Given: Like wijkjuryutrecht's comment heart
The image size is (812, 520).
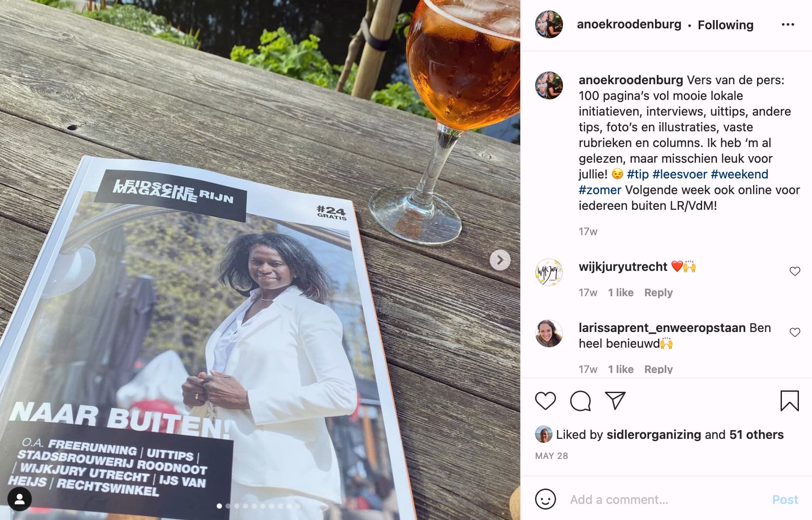Looking at the screenshot, I should pos(795,271).
